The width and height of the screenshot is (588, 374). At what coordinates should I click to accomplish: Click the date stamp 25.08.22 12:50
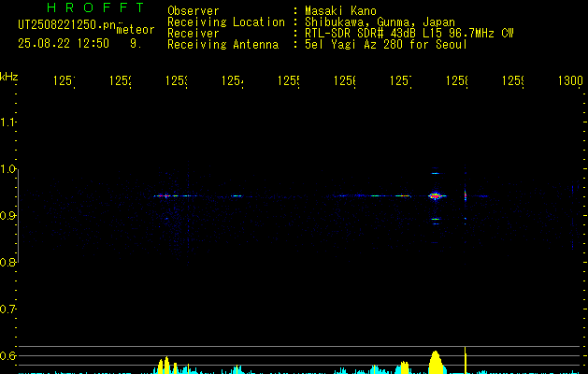click(x=64, y=43)
